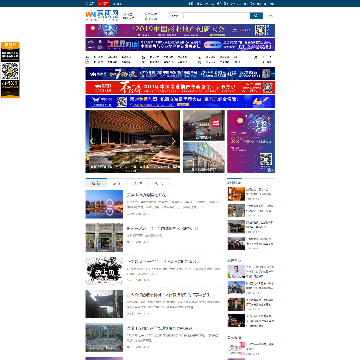Open the purple QR-code ad beside carousel
Image resolution: width=360 pixels, height=360 pixels.
pyautogui.click(x=251, y=141)
